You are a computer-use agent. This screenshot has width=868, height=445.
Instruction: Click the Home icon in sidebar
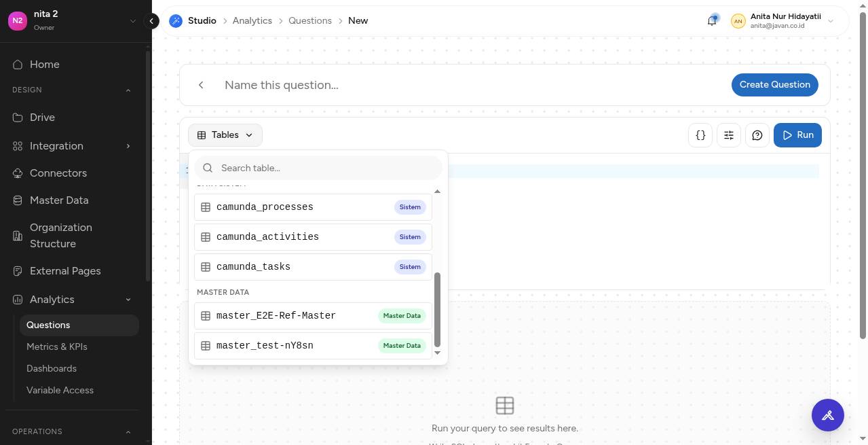point(18,65)
